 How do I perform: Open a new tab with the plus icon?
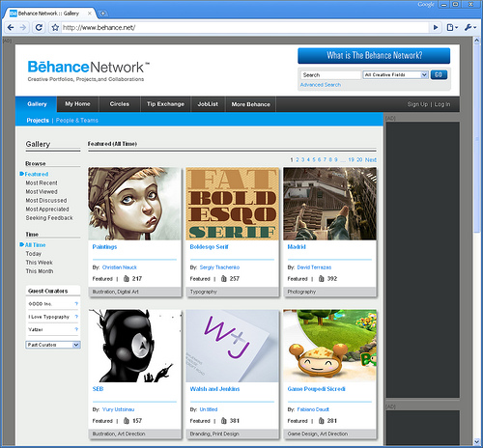102,14
